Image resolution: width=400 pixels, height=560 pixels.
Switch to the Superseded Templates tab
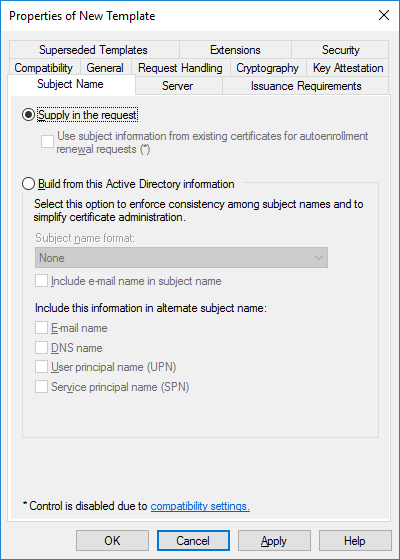[94, 50]
